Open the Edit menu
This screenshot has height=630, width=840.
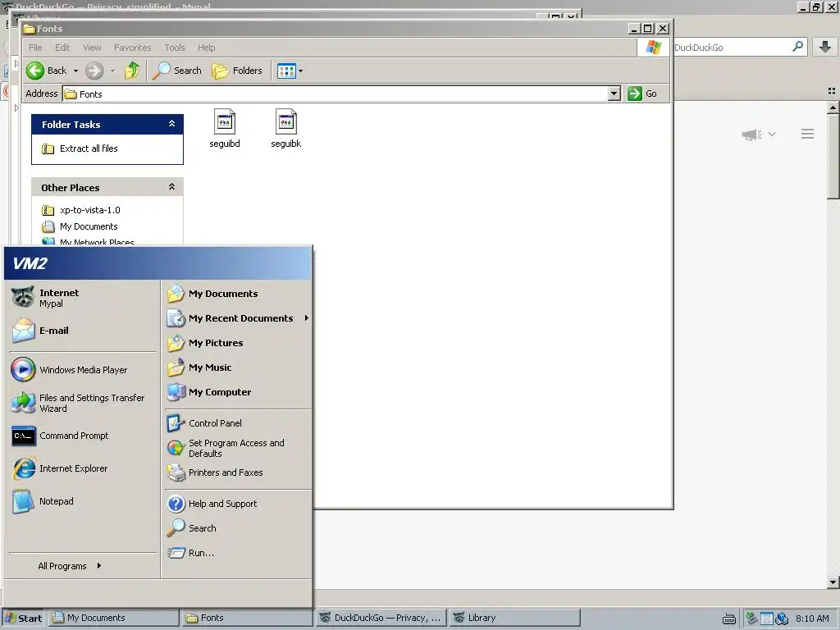62,48
